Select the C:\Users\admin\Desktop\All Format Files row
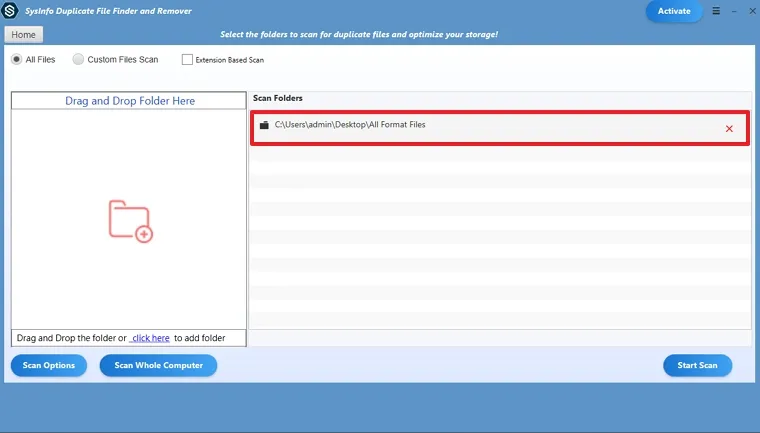Viewport: 760px width, 433px height. click(x=500, y=128)
